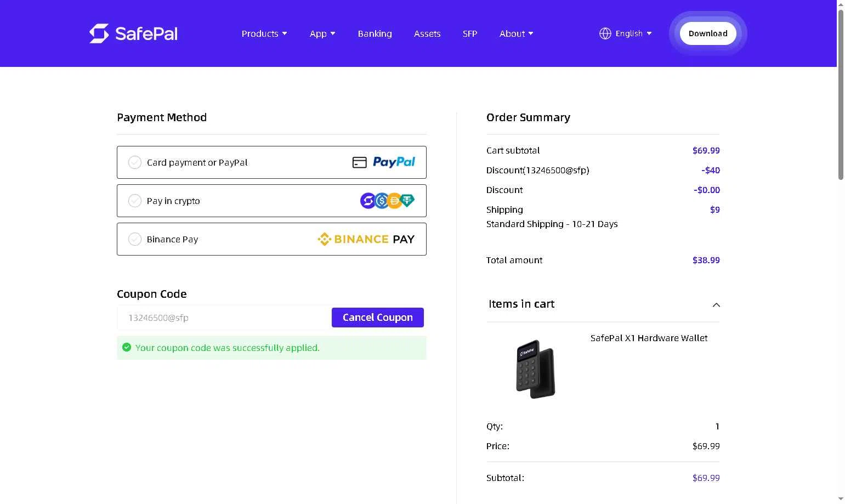The height and width of the screenshot is (504, 845).
Task: Go to the Assets page
Action: click(x=427, y=33)
